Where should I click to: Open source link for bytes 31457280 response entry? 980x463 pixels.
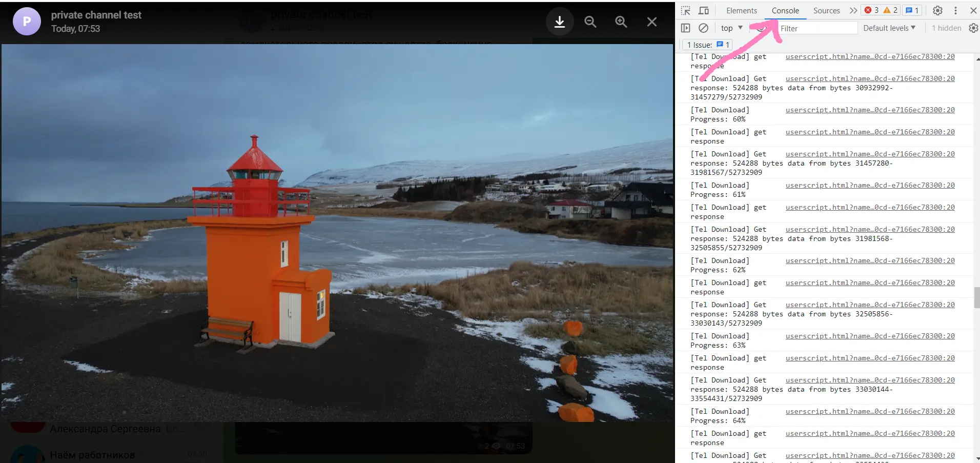coord(870,154)
